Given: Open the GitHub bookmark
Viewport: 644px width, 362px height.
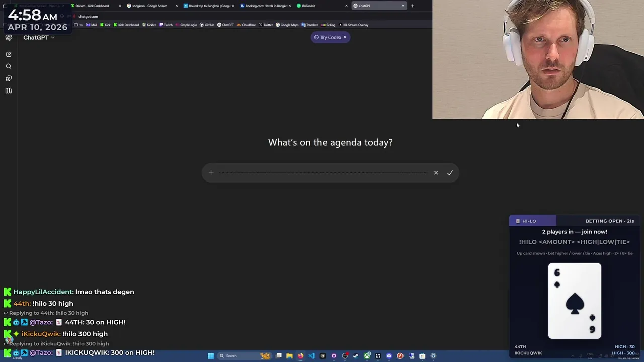Looking at the screenshot, I should point(207,25).
